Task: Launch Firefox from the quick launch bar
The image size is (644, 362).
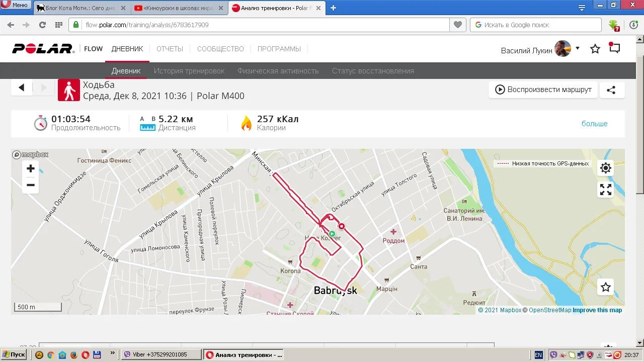Action: coord(74,355)
